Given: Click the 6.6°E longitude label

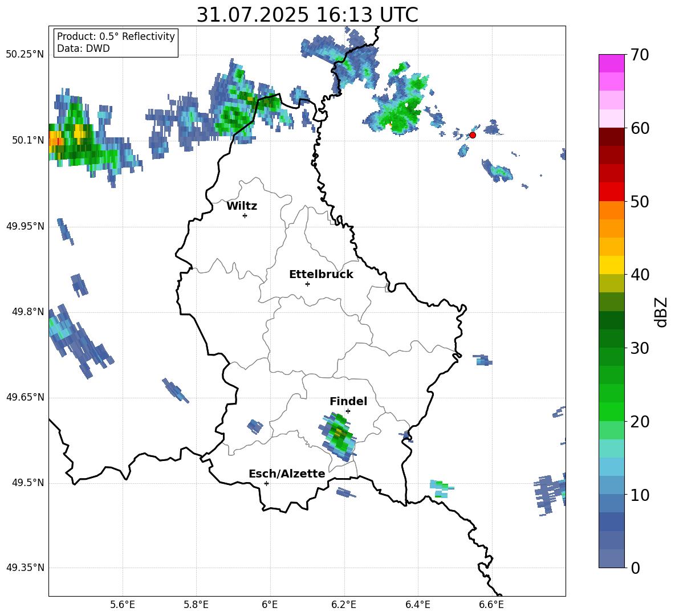Looking at the screenshot, I should (x=491, y=605).
